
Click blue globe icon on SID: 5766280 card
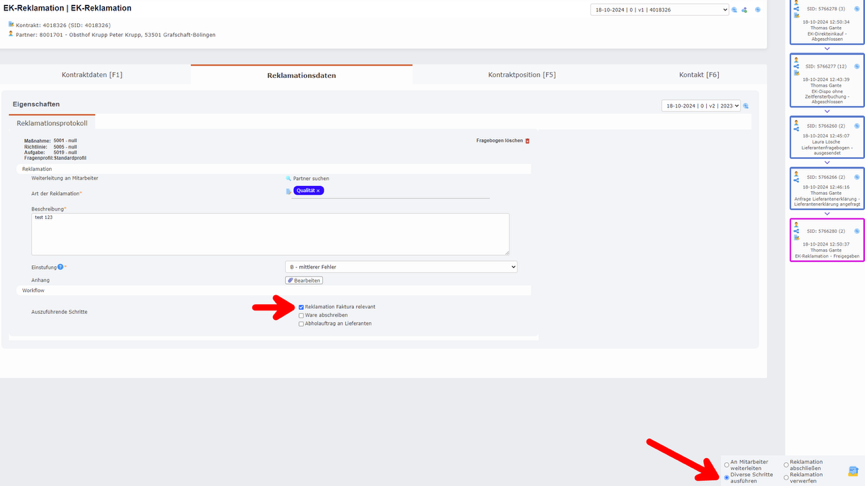point(857,232)
